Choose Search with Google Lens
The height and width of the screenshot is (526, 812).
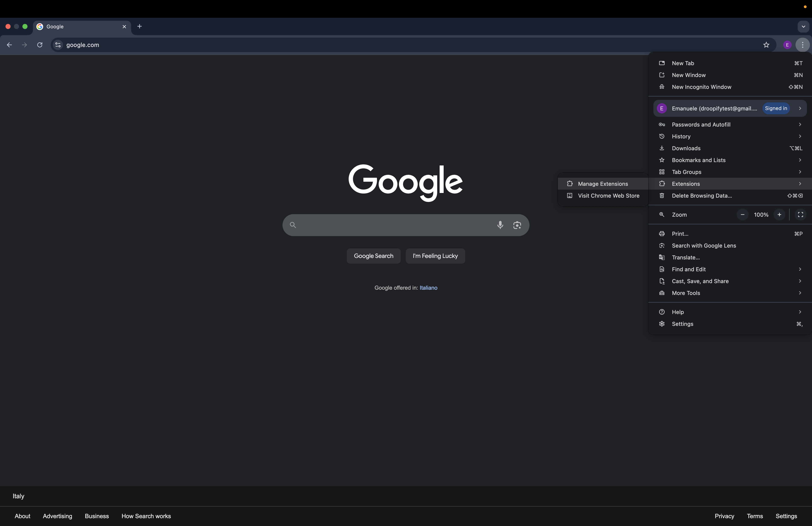730,246
